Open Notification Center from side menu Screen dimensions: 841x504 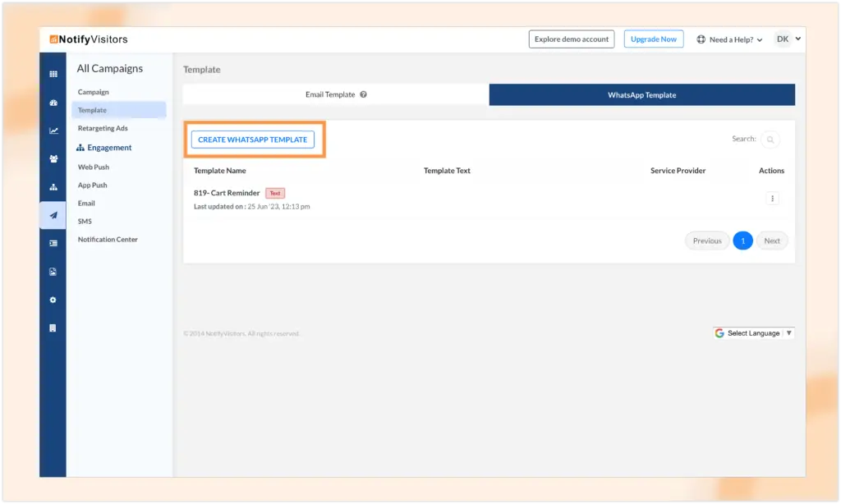tap(108, 240)
